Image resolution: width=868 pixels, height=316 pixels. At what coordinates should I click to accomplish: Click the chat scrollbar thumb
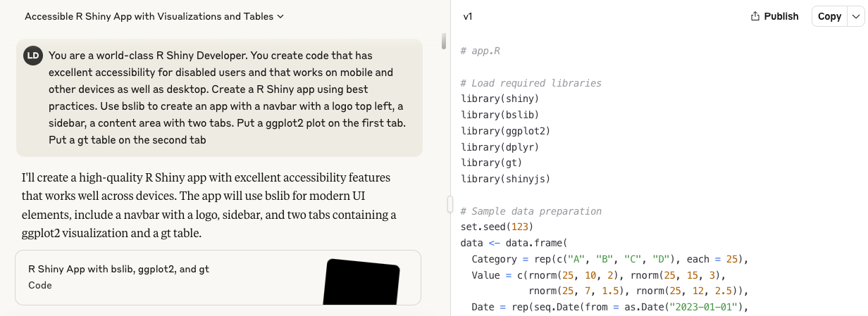point(444,41)
